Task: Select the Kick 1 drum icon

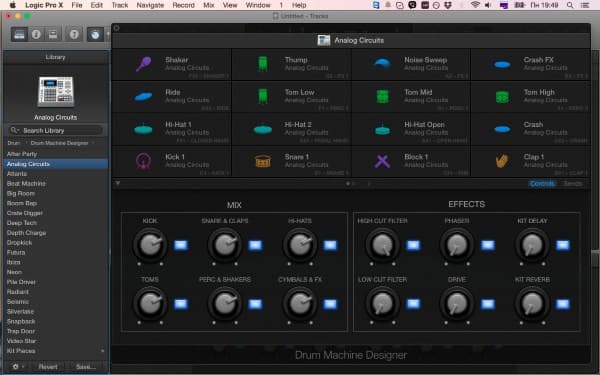Action: pyautogui.click(x=143, y=161)
